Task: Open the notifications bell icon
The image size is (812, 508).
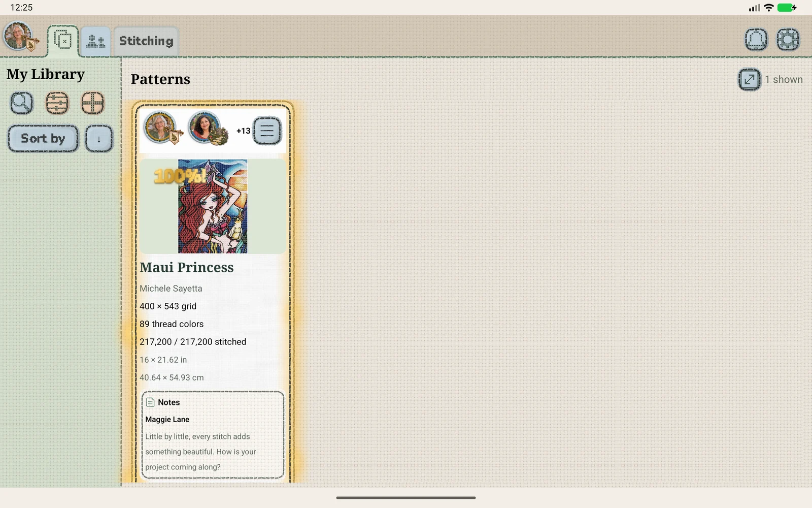Action: [x=756, y=40]
